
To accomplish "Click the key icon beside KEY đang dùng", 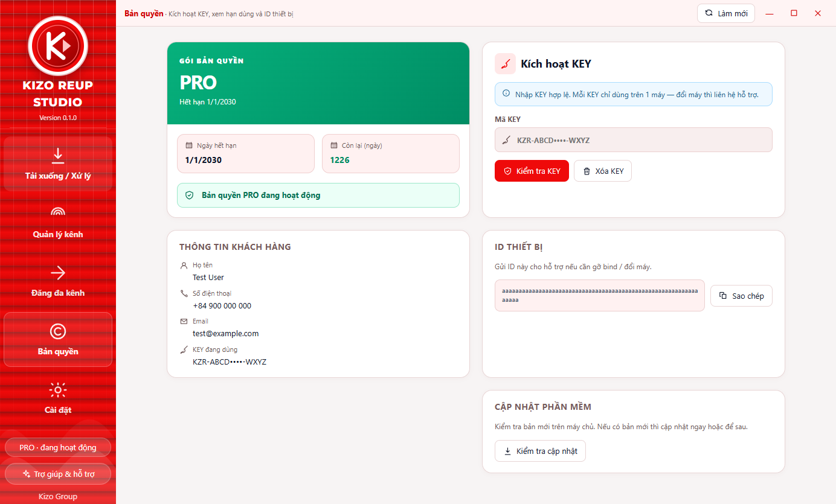I will (x=184, y=349).
